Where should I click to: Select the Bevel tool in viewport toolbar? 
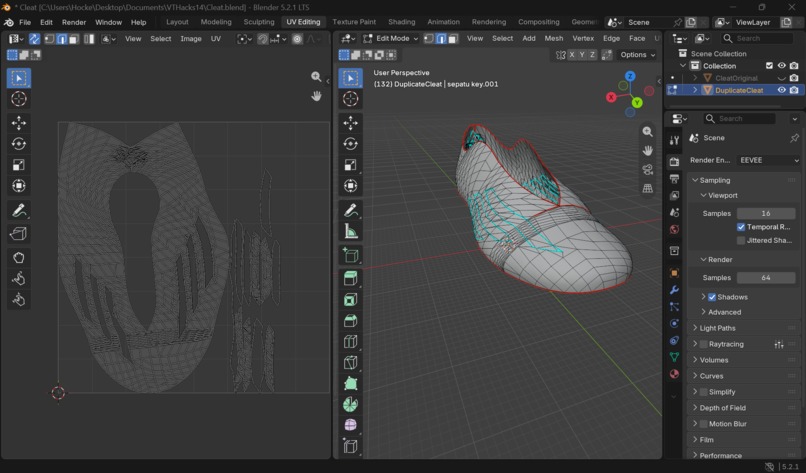pos(351,320)
